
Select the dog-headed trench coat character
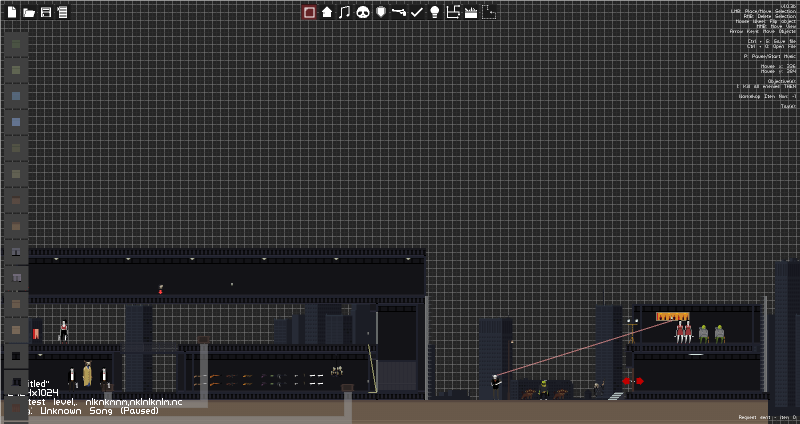87,373
